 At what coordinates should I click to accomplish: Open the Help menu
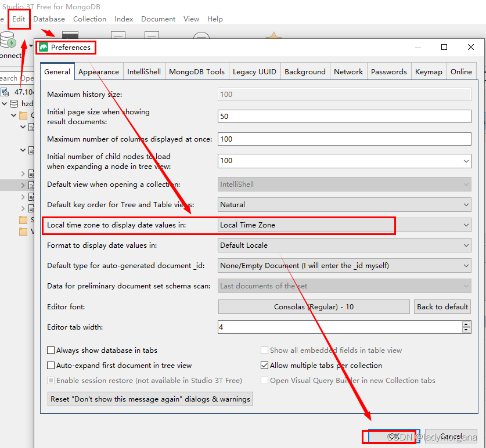(215, 19)
